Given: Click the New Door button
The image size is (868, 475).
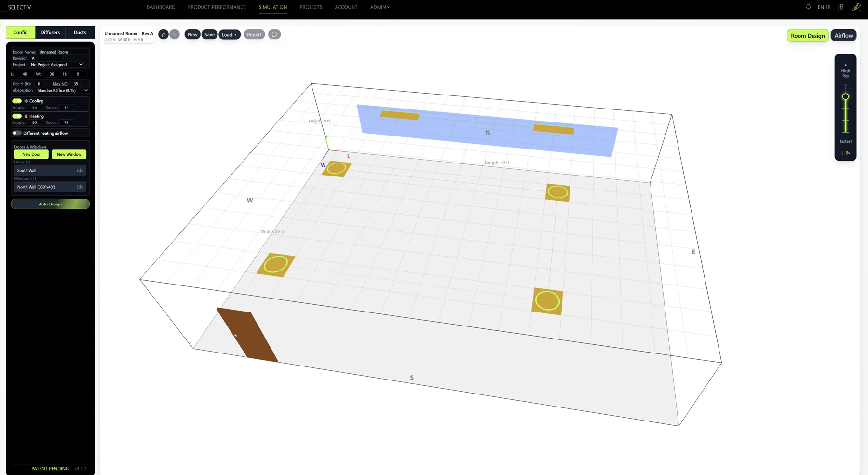Looking at the screenshot, I should pyautogui.click(x=31, y=154).
